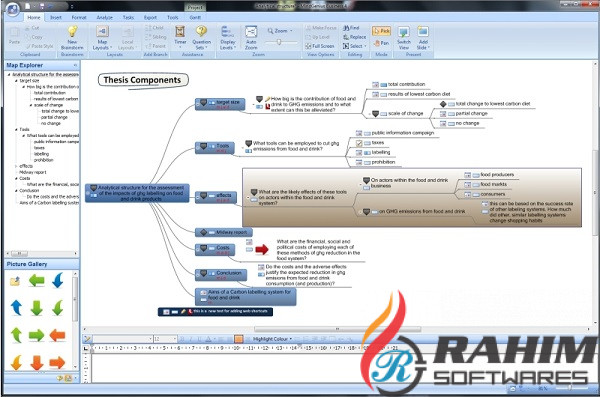600x397 pixels.
Task: Click the New Brainstorm lightbulb icon
Action: pos(72,31)
